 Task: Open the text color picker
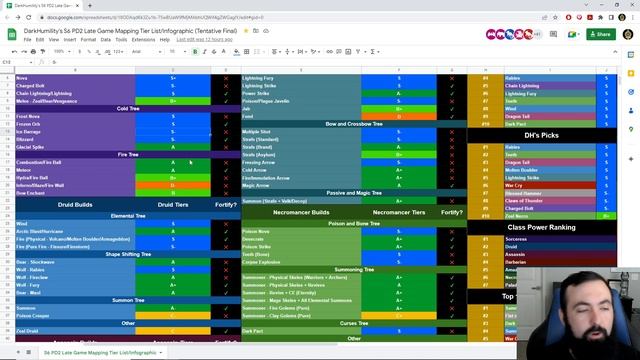click(x=223, y=52)
